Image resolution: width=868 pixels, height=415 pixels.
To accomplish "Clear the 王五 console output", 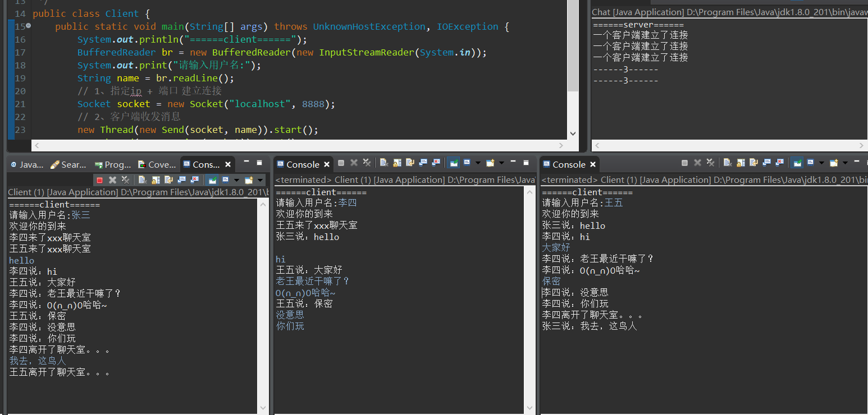I will pyautogui.click(x=728, y=163).
